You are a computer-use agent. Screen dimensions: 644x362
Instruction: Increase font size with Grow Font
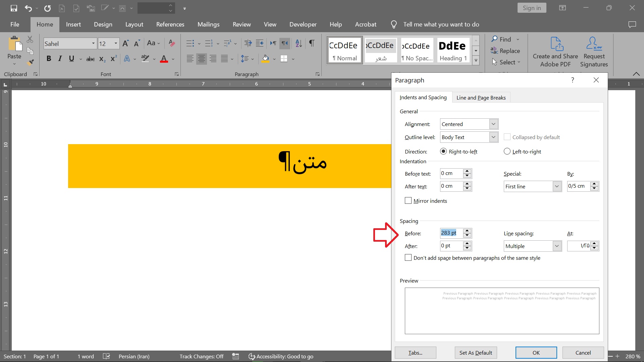coord(125,43)
